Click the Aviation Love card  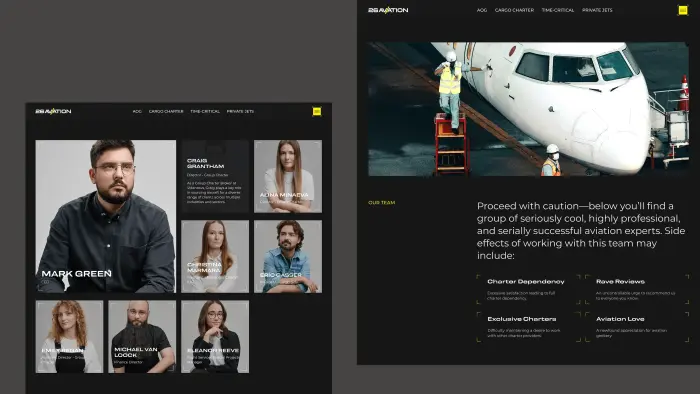[637, 327]
